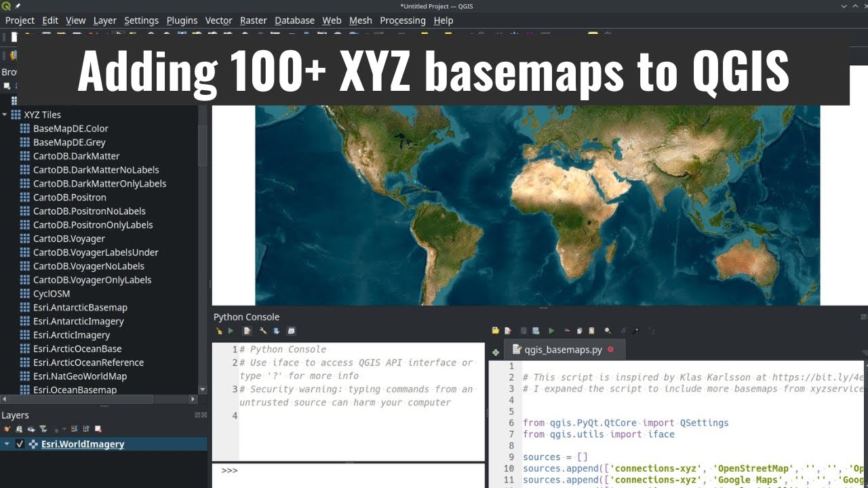Viewport: 868px width, 488px height.
Task: Select Esri.OceanBasemap tile entry
Action: pos(75,390)
